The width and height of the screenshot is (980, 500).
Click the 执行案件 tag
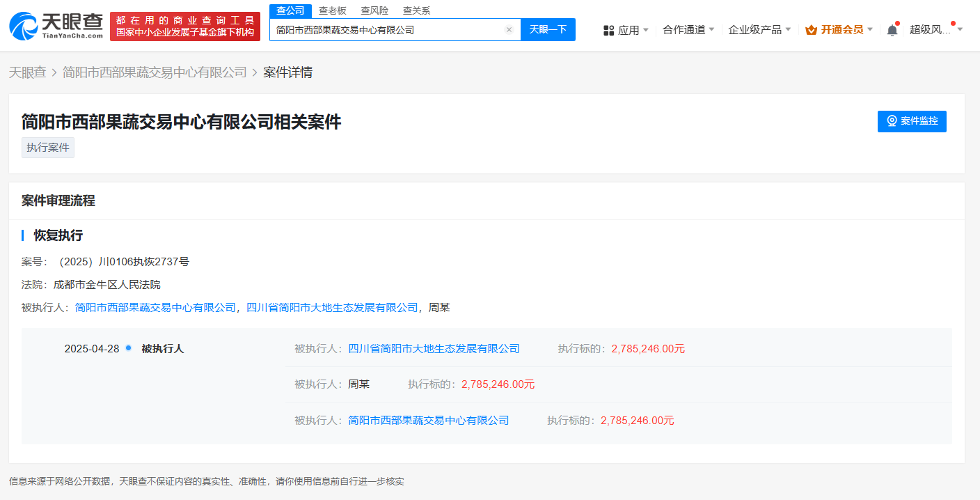pos(48,148)
